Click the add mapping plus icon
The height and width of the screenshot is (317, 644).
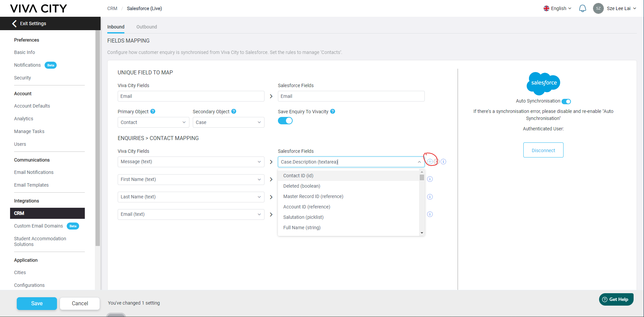click(x=430, y=162)
